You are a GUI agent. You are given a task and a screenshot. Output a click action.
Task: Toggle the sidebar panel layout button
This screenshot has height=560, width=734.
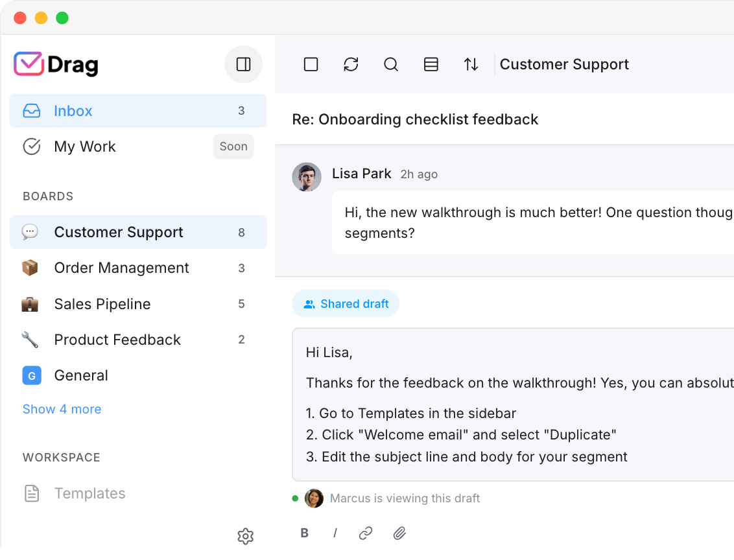click(243, 64)
